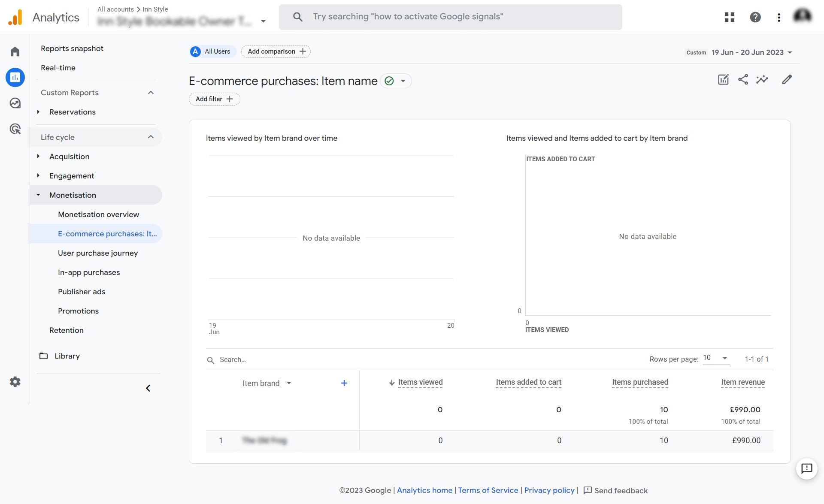Screen dimensions: 824x504
Task: Open Rows per page dropdown
Action: click(716, 358)
